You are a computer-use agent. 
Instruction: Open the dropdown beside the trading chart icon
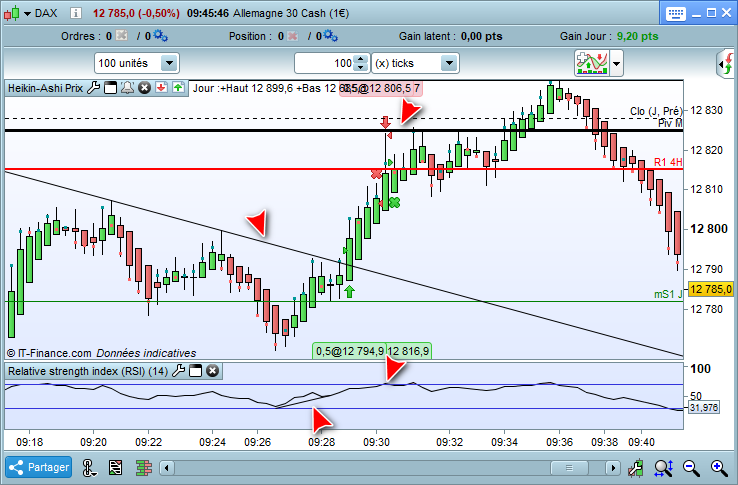(x=617, y=63)
